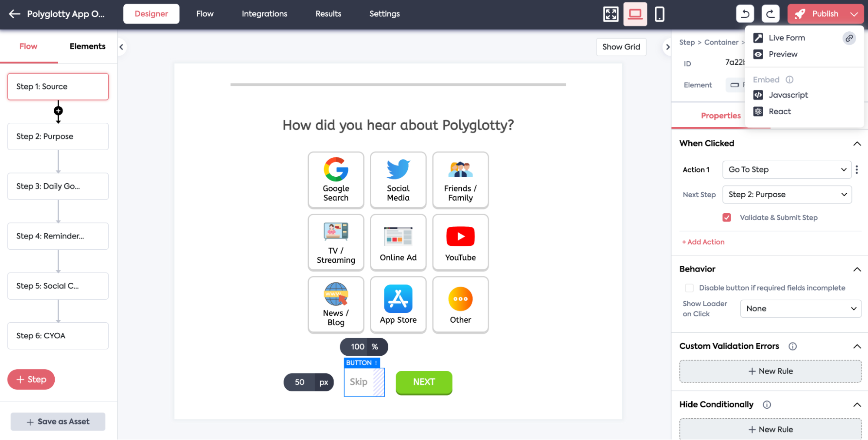868x440 pixels.
Task: Copy the Live Form link icon
Action: (x=849, y=38)
